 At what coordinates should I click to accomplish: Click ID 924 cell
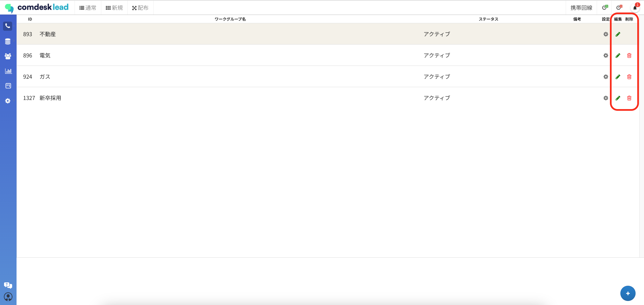click(x=28, y=77)
